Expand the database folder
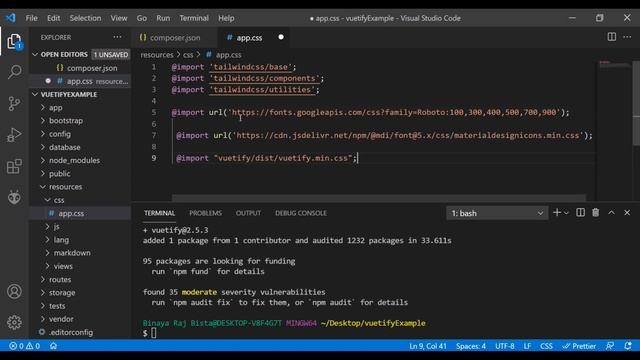 [x=80, y=147]
